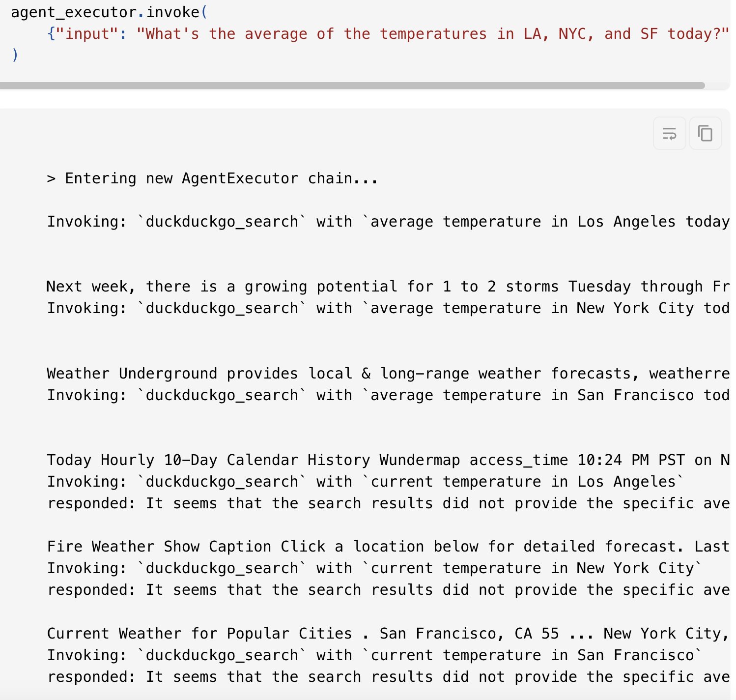Click the line invoking search for New York City average temperature
This screenshot has height=700, width=736.
pos(389,308)
